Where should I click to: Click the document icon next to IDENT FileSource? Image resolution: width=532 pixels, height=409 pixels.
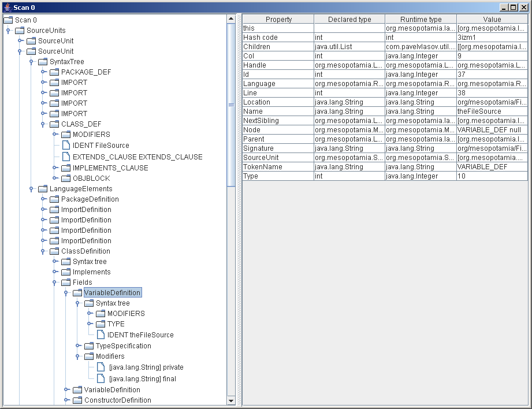click(66, 146)
